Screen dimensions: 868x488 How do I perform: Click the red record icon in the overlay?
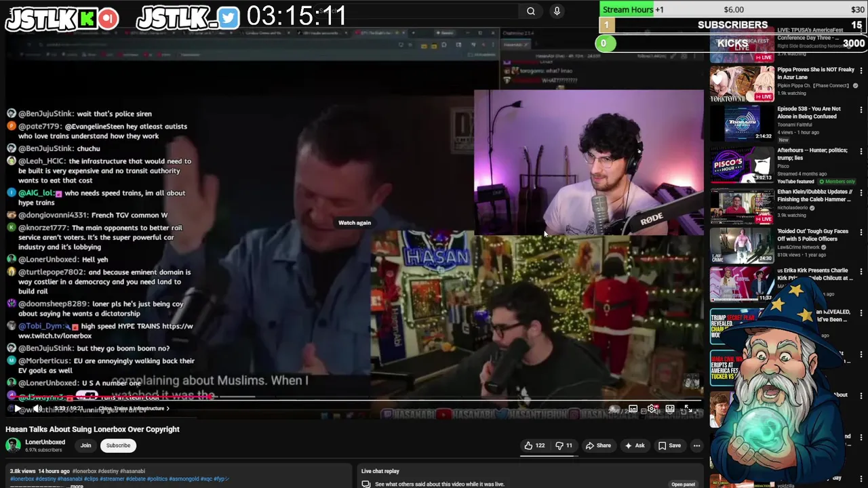click(x=108, y=19)
